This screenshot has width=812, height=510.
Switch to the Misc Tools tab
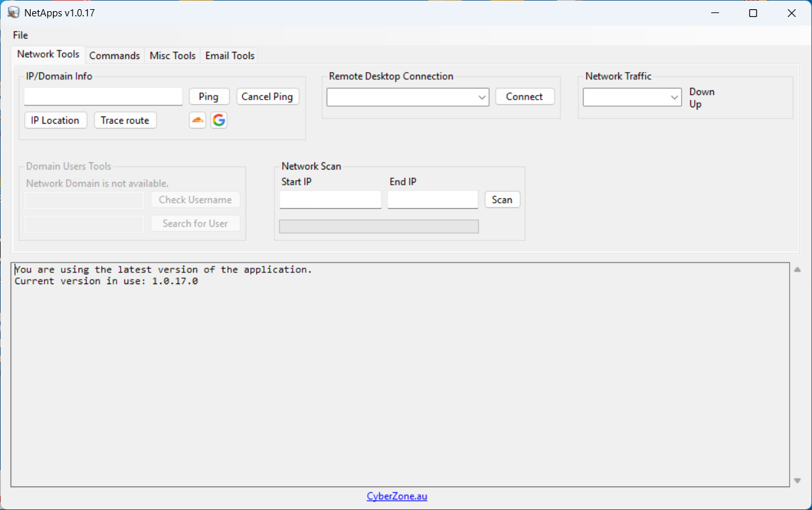[x=172, y=56]
